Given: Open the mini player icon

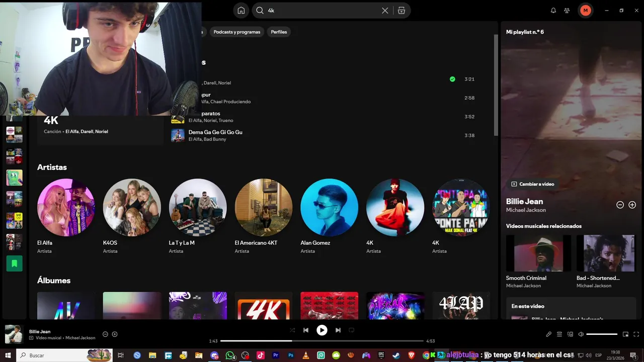Looking at the screenshot, I should point(626,334).
